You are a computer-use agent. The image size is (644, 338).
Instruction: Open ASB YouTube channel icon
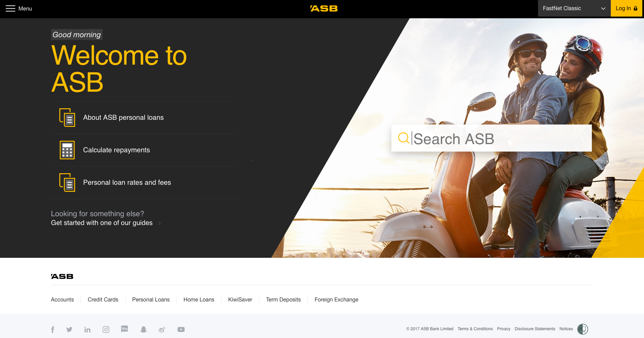181,330
